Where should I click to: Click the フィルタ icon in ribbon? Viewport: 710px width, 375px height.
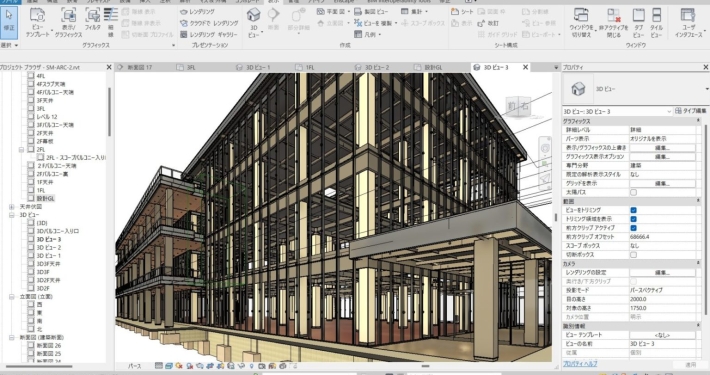click(92, 20)
